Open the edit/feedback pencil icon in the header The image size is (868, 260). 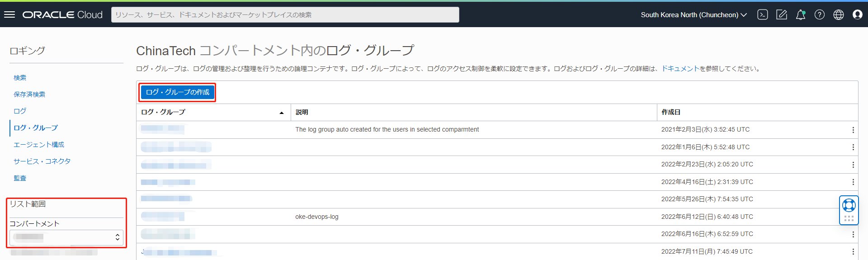(782, 14)
